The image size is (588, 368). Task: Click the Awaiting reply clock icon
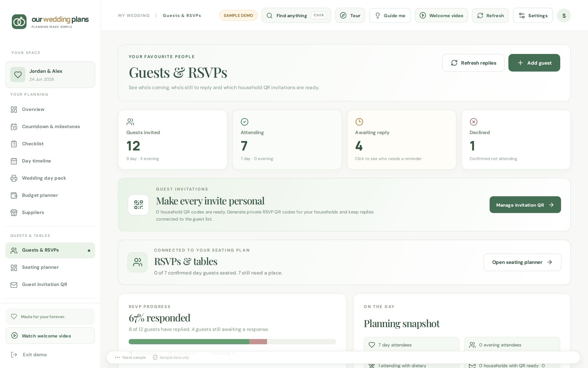(359, 122)
